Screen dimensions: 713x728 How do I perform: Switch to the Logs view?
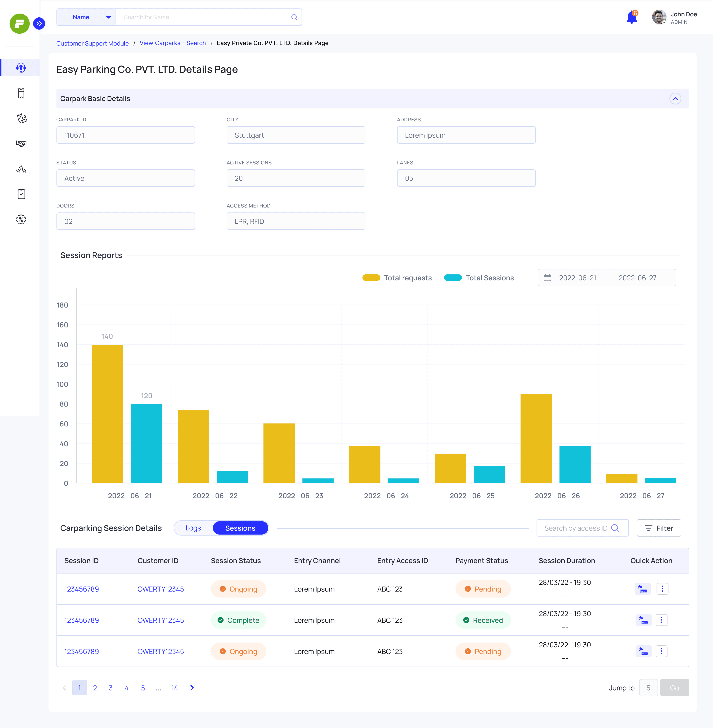[x=193, y=528]
